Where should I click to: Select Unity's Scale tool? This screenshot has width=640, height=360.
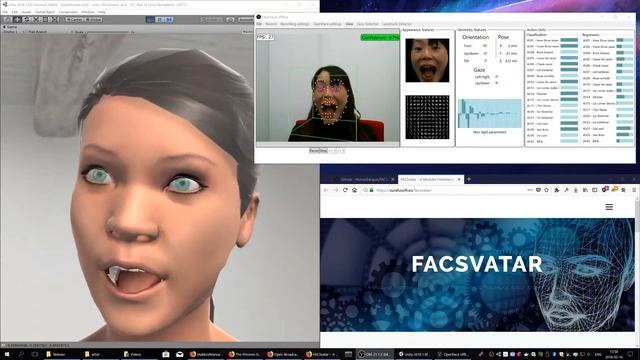point(36,19)
